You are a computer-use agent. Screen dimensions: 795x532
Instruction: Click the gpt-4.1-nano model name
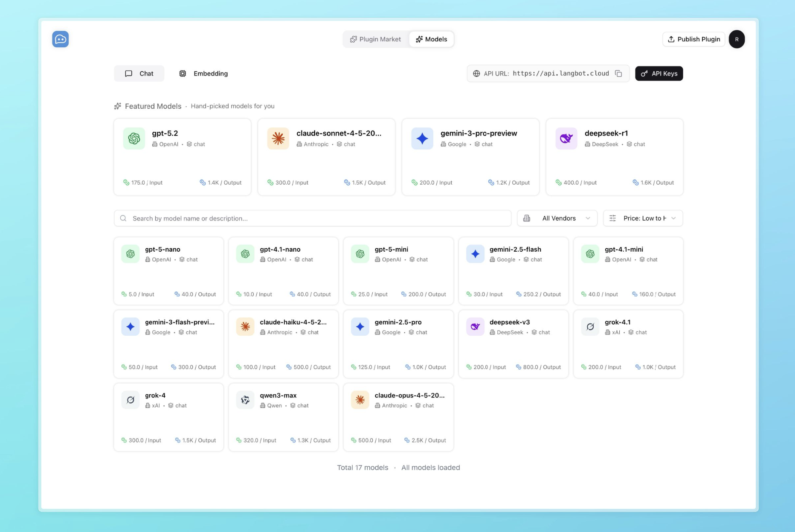[280, 249]
